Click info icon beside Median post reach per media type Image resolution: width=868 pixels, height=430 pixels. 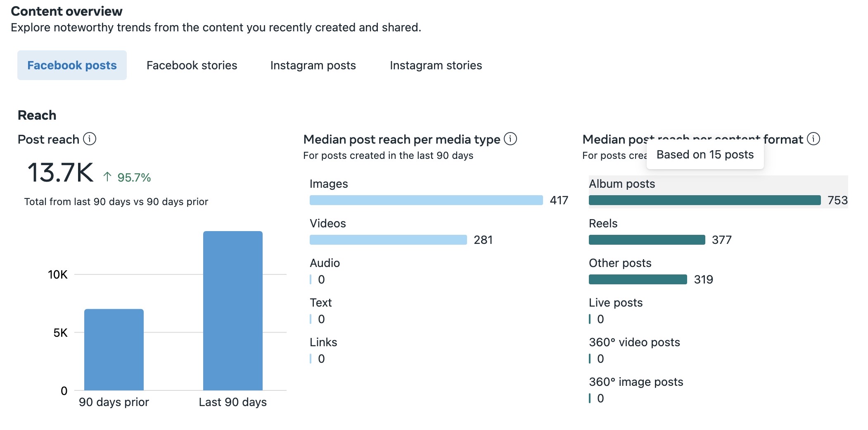point(510,139)
